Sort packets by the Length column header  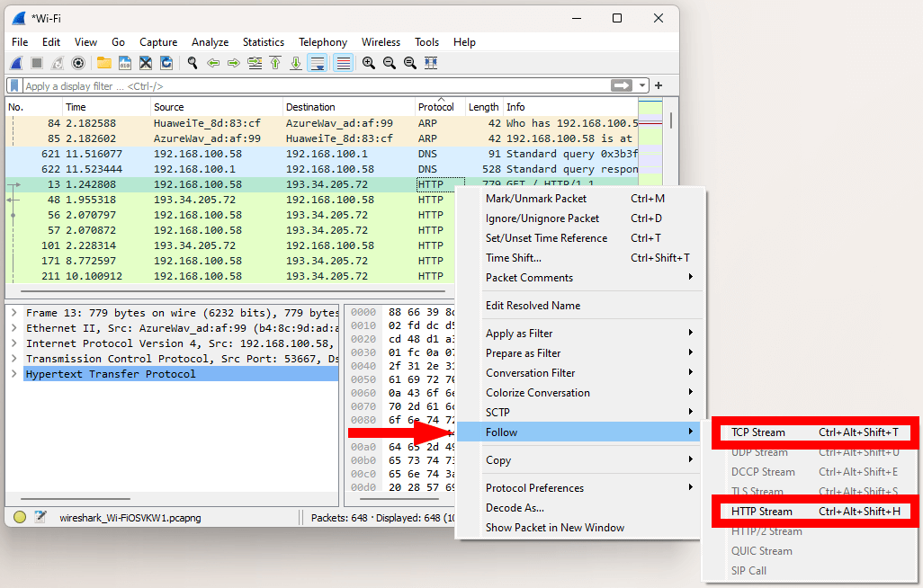pos(483,107)
